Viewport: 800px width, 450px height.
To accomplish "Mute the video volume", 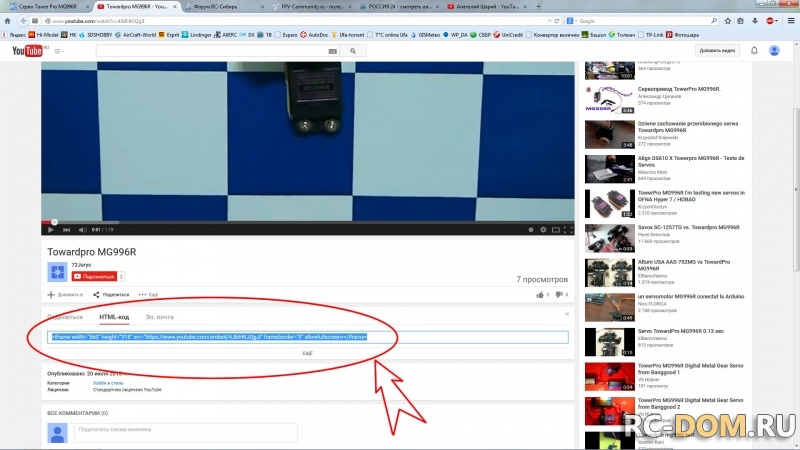I will pos(82,230).
